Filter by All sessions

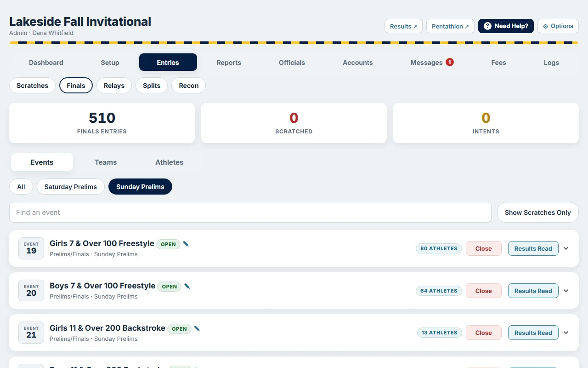point(21,187)
